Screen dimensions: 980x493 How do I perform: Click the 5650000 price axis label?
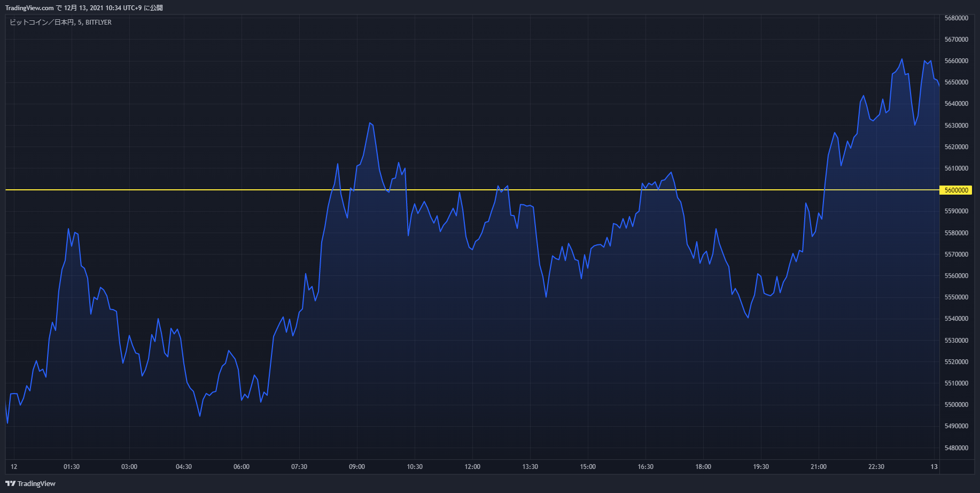(956, 82)
